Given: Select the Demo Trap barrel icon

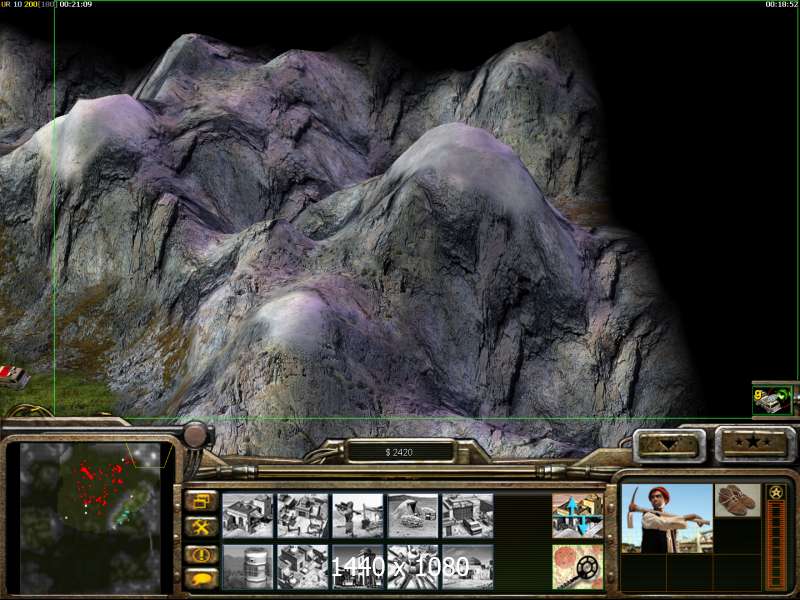Looking at the screenshot, I should click(247, 567).
